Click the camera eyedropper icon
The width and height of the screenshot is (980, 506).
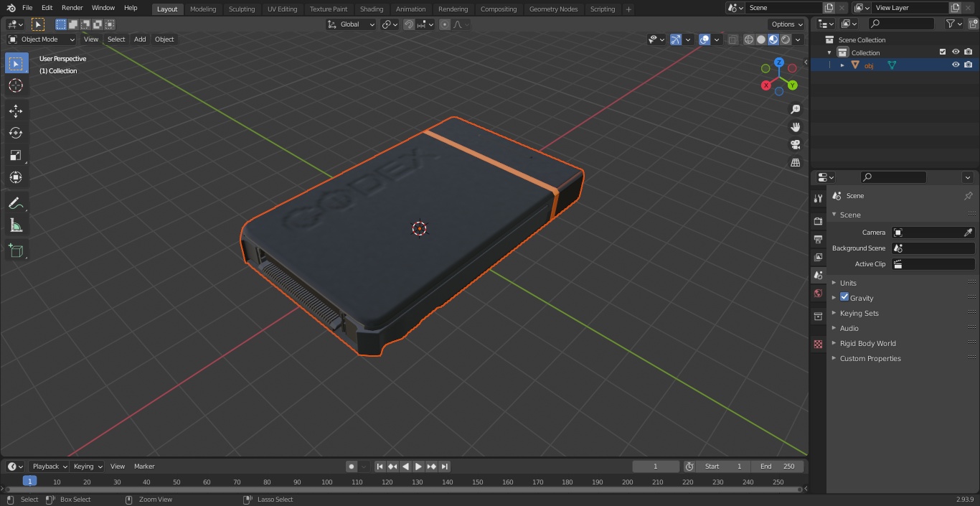tap(968, 233)
